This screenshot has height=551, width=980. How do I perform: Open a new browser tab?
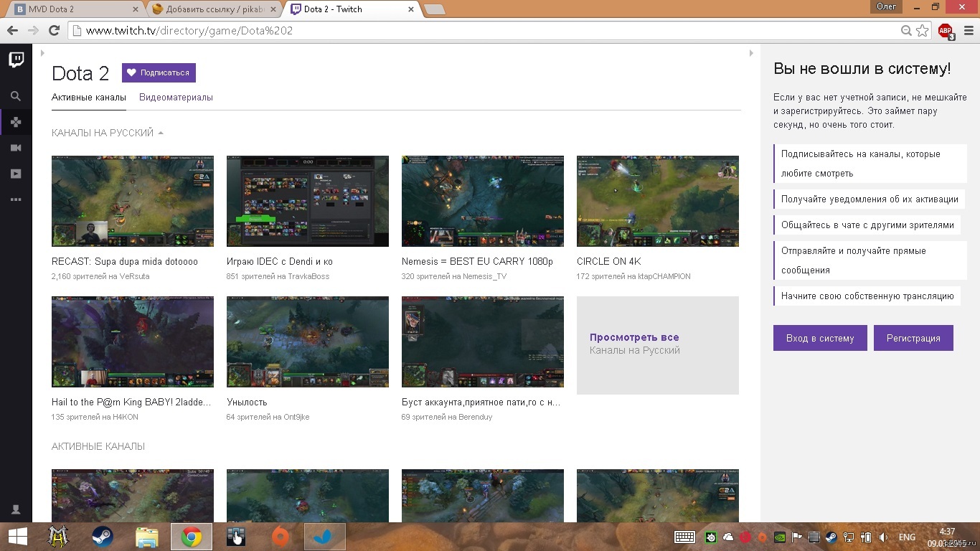click(x=435, y=9)
